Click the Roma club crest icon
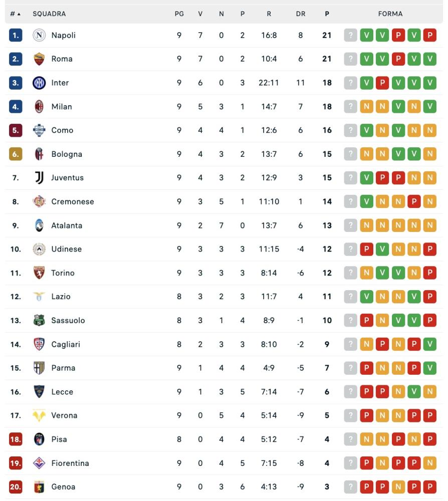Screen dimensions: 448x501 point(39,59)
